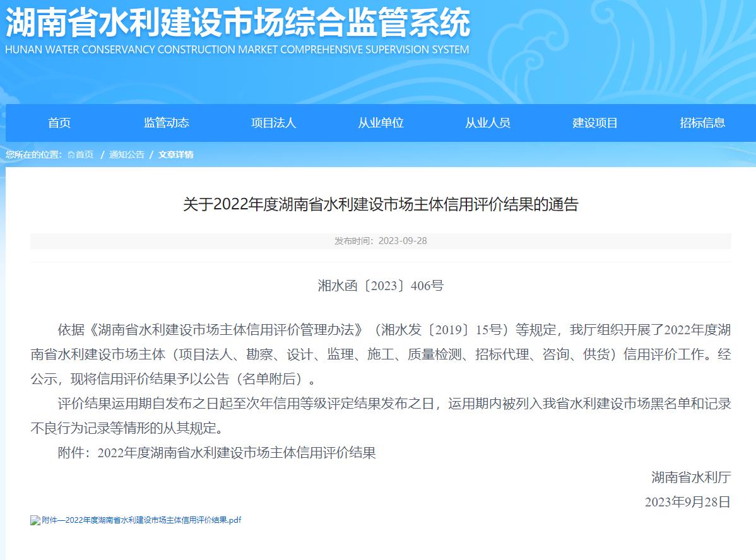Image resolution: width=756 pixels, height=560 pixels.
Task: Open the 首页 navigation menu item
Action: (x=59, y=123)
